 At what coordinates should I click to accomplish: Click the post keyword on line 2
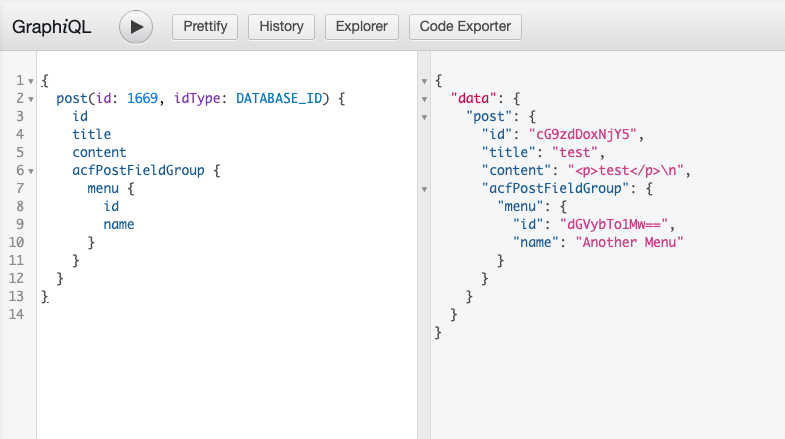72,99
